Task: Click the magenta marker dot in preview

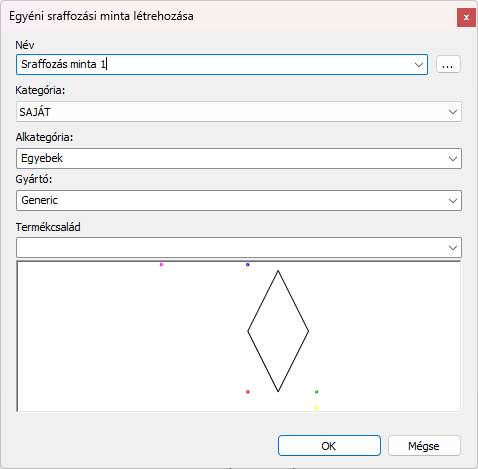Action: (x=161, y=265)
